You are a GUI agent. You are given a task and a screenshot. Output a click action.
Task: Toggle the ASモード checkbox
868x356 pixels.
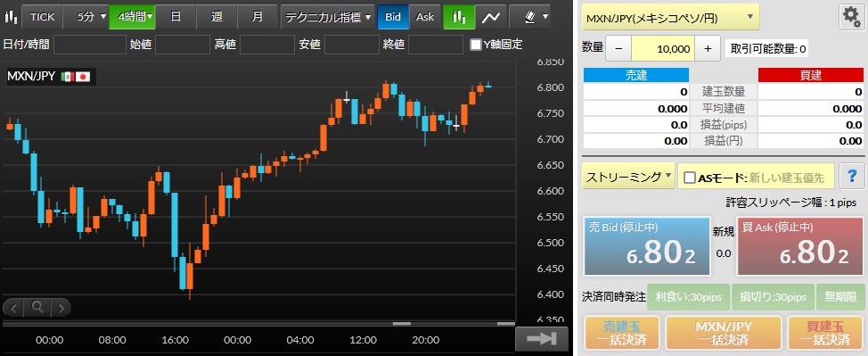[x=690, y=178]
